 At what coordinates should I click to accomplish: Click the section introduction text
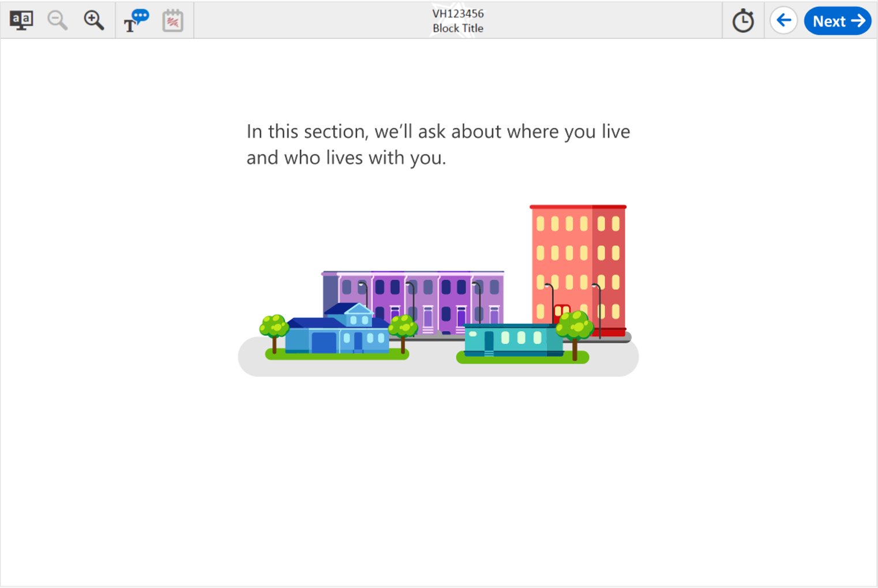tap(438, 144)
